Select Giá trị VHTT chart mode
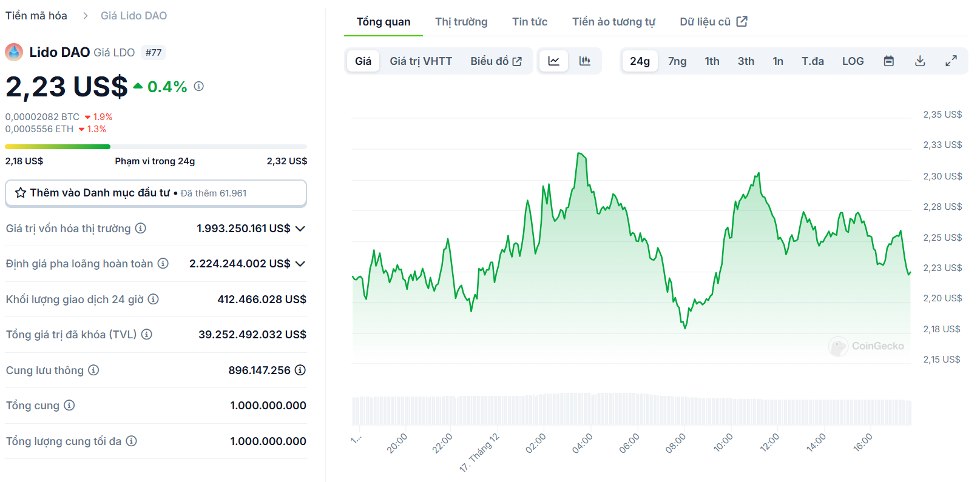 421,61
